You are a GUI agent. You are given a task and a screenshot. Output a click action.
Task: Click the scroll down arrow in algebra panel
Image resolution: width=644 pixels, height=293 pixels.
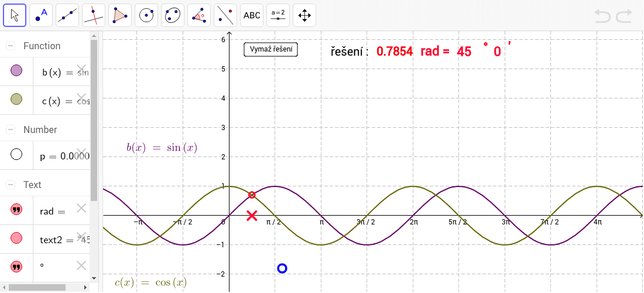[x=94, y=278]
